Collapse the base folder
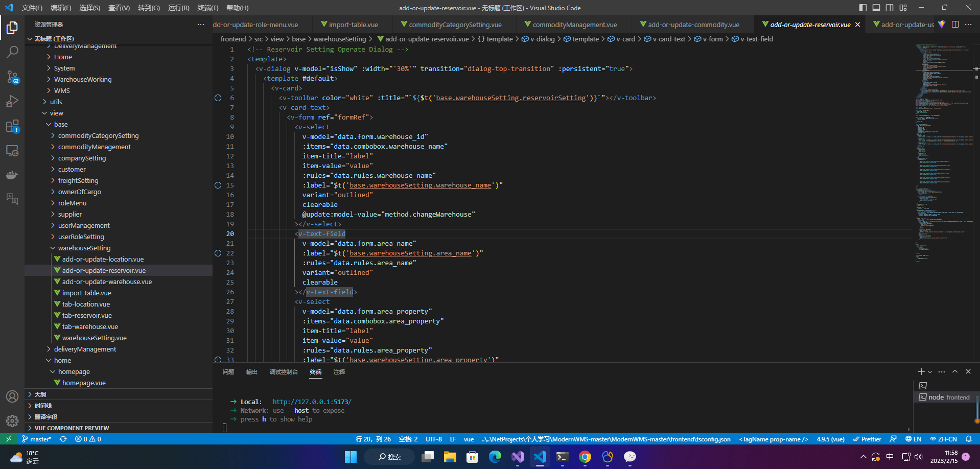Screen dimensions: 980x469 pos(61,125)
